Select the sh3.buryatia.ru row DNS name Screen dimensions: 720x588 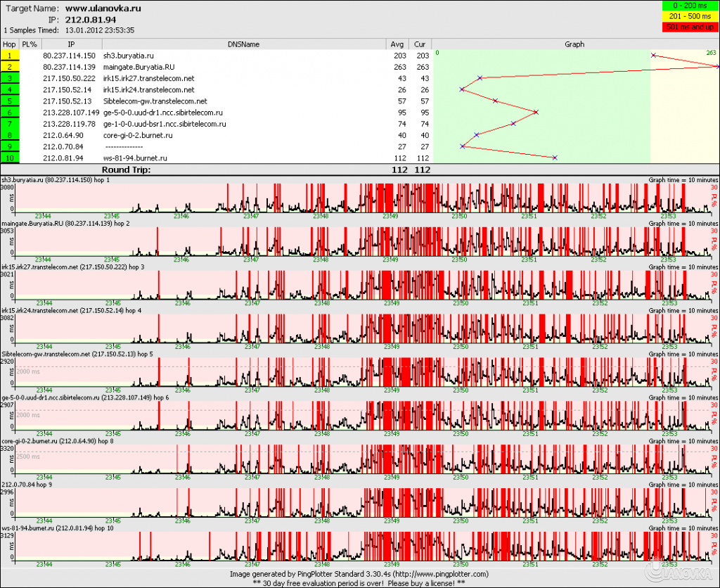(130, 55)
